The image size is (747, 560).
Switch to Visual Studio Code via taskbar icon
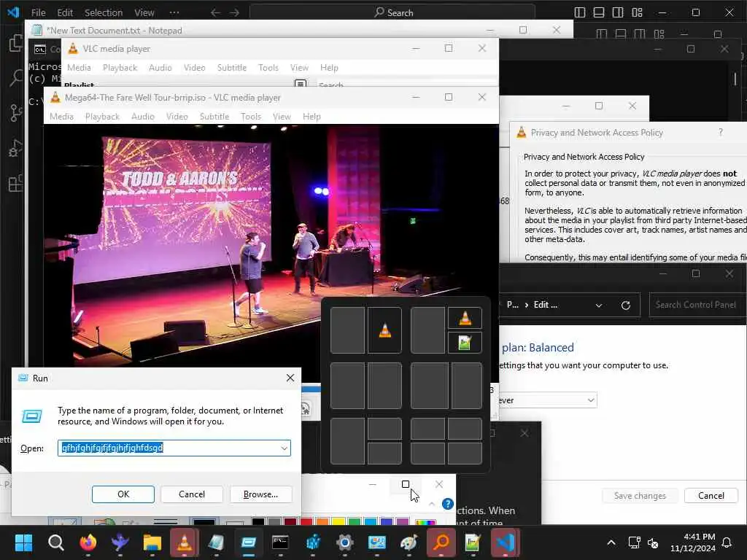[x=505, y=542]
